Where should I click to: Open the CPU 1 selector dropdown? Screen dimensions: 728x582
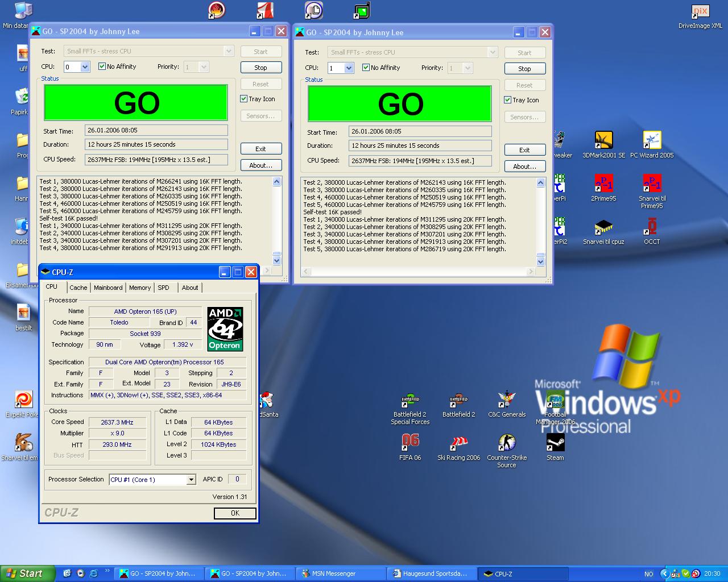[x=349, y=68]
